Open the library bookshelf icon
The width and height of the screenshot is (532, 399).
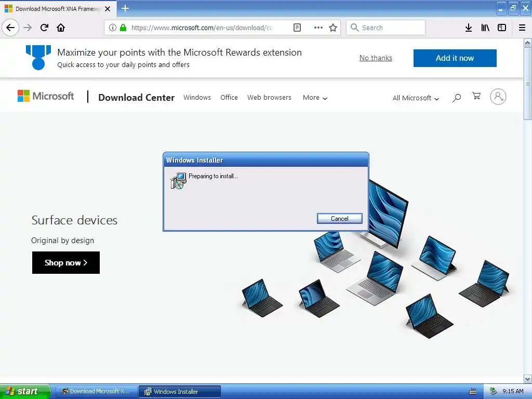(485, 28)
